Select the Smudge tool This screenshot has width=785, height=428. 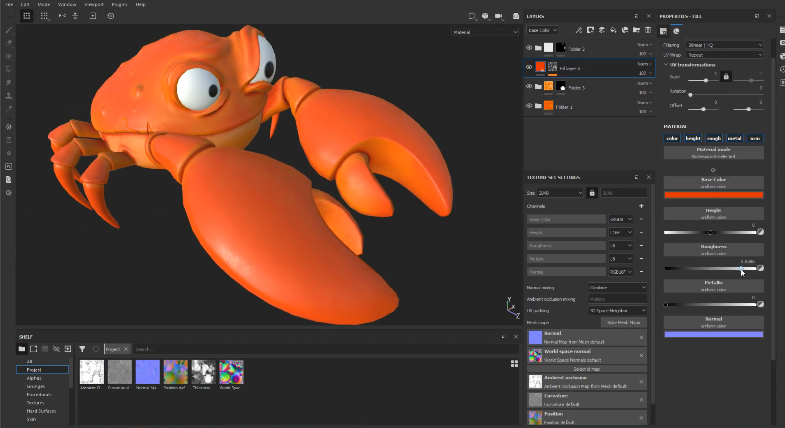click(x=9, y=83)
